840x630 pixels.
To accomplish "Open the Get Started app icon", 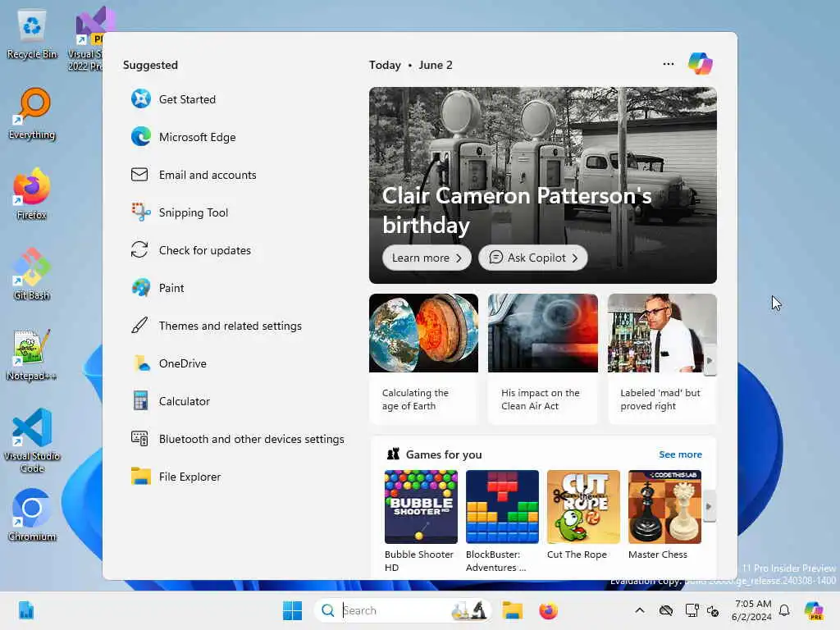I will (x=141, y=99).
